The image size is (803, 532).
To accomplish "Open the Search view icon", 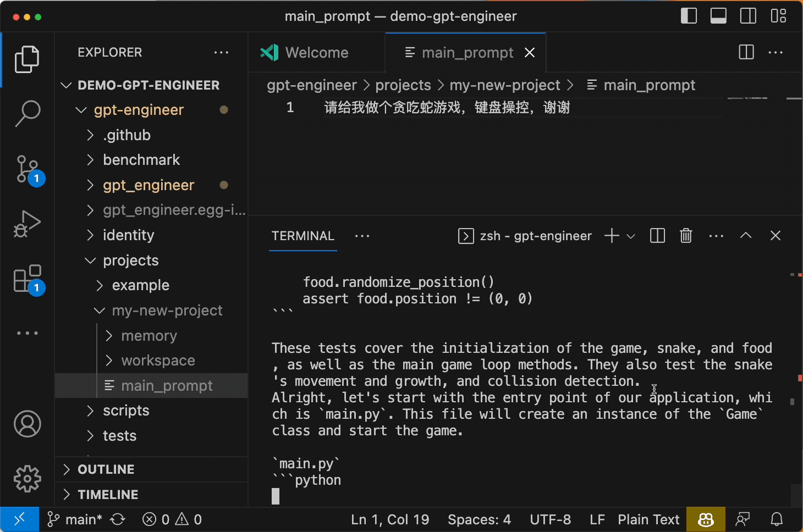I will [27, 113].
